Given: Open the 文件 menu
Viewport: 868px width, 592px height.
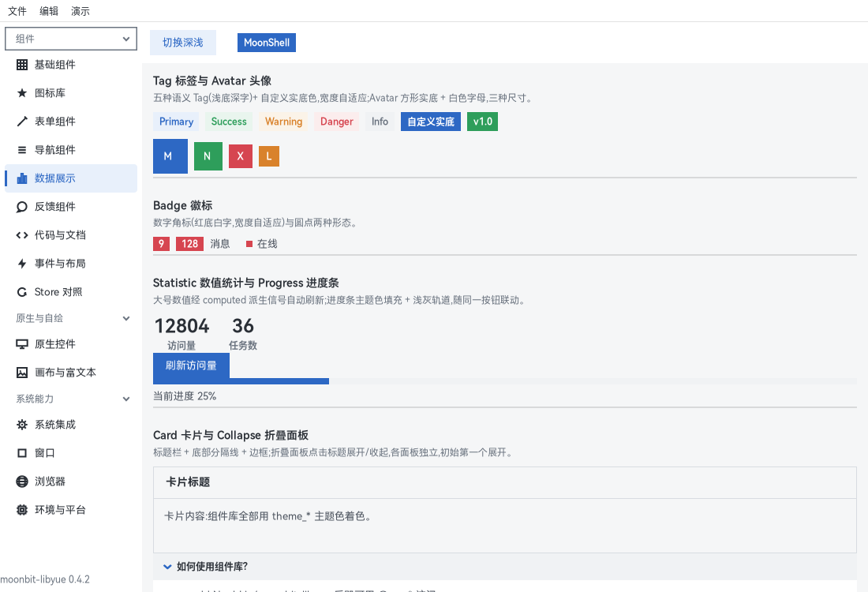Looking at the screenshot, I should pos(17,11).
